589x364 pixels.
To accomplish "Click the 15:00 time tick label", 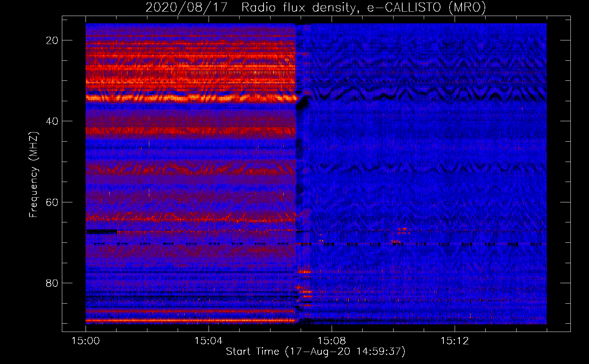I will (x=86, y=341).
